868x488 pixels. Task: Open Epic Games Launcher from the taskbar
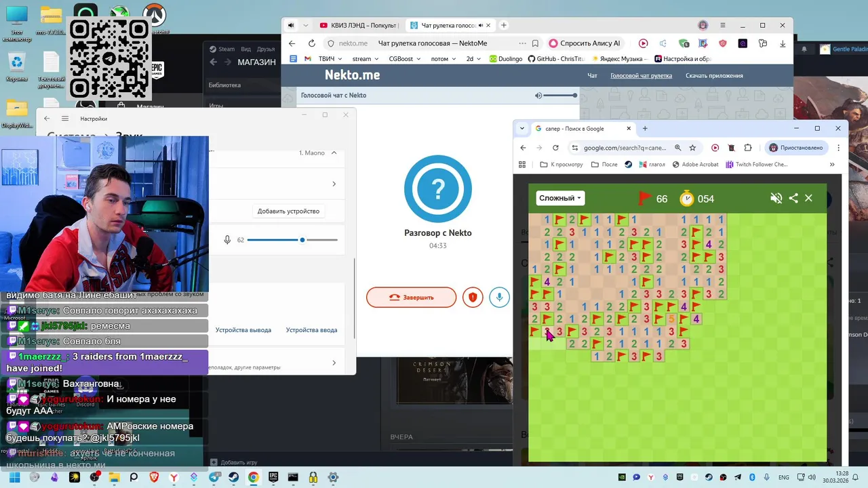273,477
